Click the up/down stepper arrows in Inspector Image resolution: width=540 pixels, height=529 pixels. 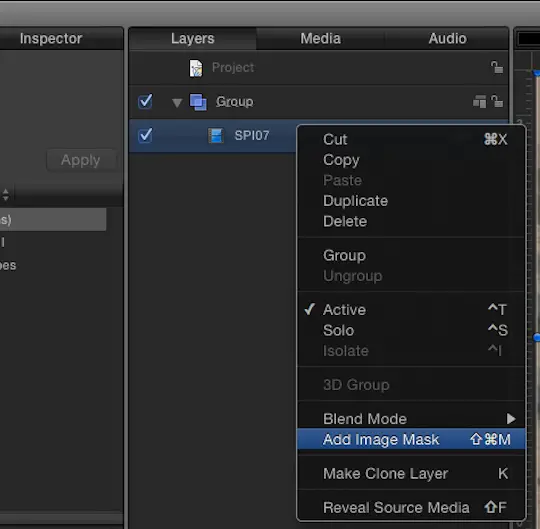[x=6, y=195]
